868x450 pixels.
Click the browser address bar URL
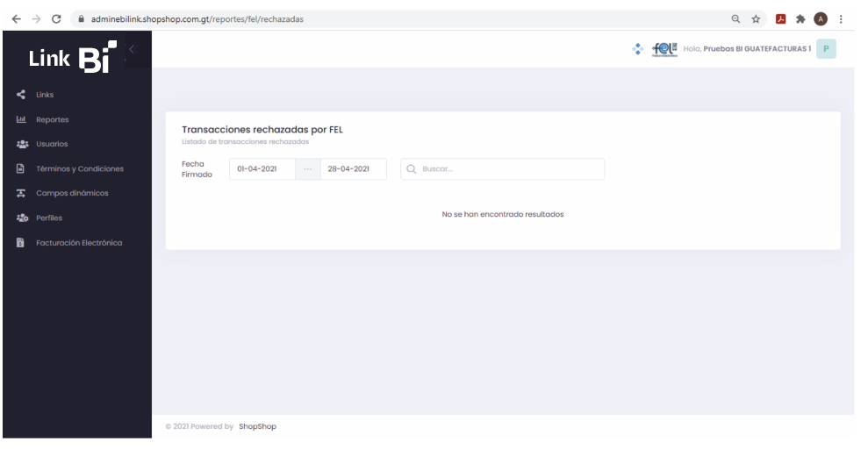click(x=197, y=18)
